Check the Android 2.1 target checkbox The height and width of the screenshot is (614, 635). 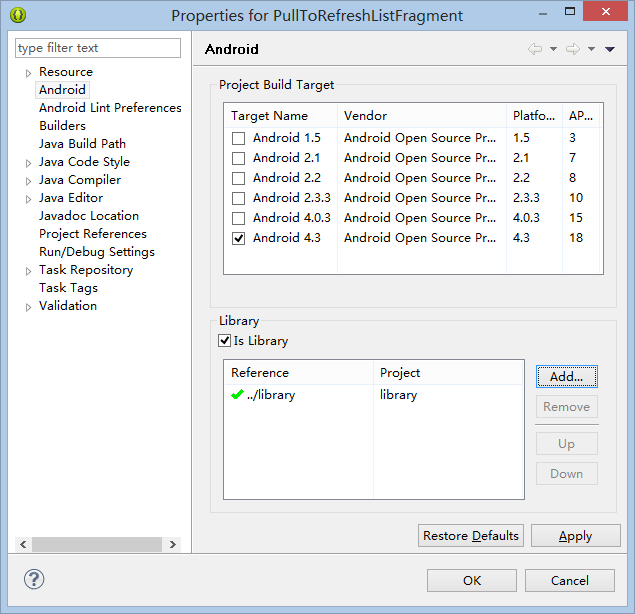pyautogui.click(x=239, y=158)
